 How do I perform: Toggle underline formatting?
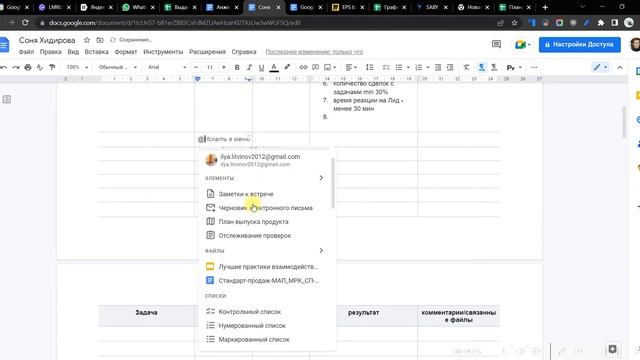click(x=261, y=67)
